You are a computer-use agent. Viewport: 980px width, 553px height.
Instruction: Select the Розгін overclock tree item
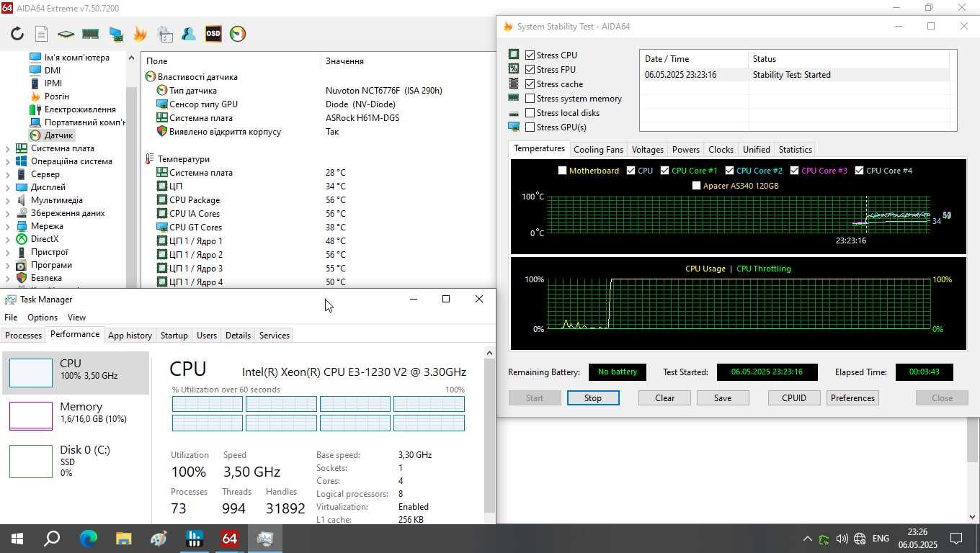point(56,96)
